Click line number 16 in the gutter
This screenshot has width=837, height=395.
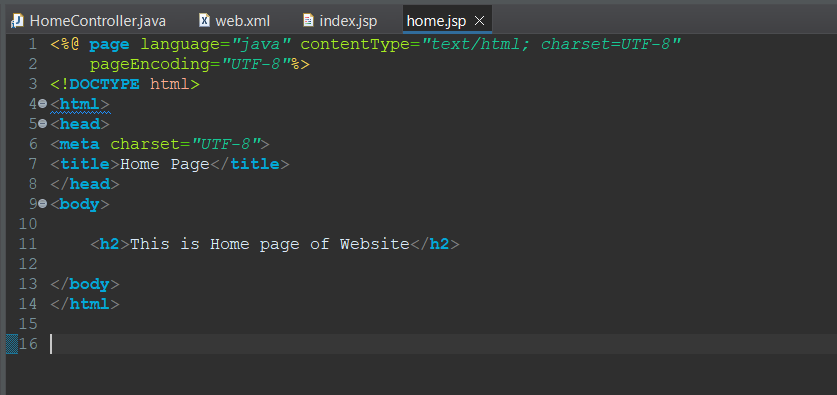click(28, 344)
